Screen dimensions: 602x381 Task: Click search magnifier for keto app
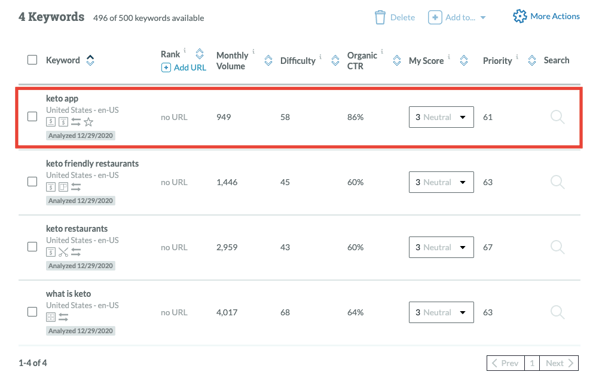(557, 117)
